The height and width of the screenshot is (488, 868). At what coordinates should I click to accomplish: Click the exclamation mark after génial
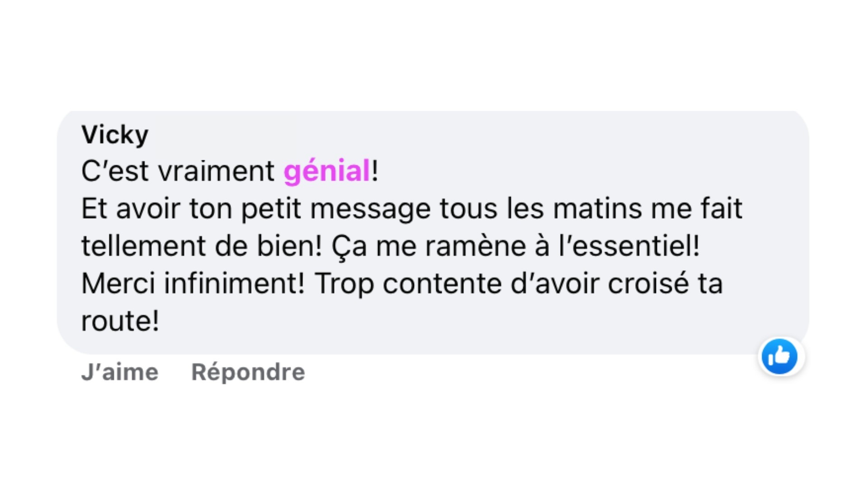[375, 171]
